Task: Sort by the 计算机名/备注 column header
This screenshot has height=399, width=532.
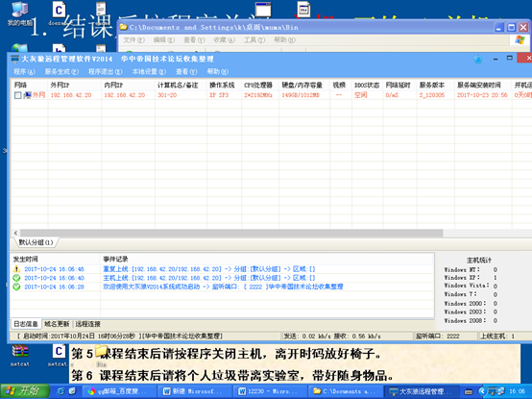Action: [x=181, y=85]
